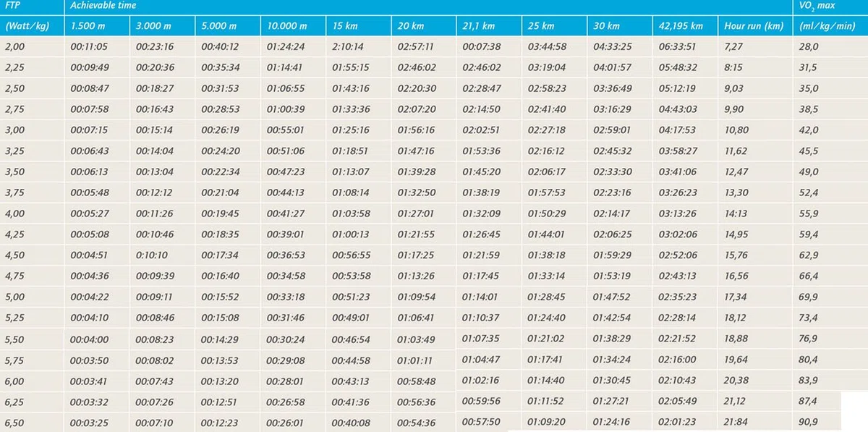
Task: Select the 15 km time 01:00:13
Action: pos(351,234)
